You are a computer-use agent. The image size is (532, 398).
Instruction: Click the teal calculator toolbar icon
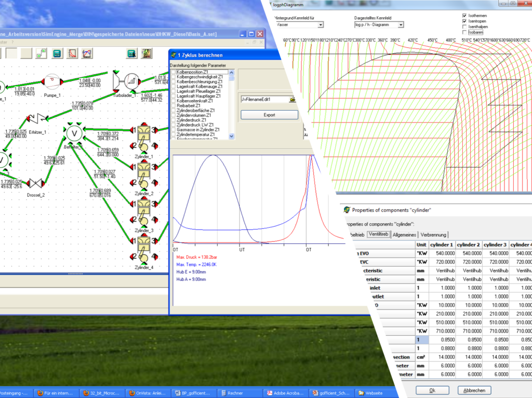coord(57,53)
